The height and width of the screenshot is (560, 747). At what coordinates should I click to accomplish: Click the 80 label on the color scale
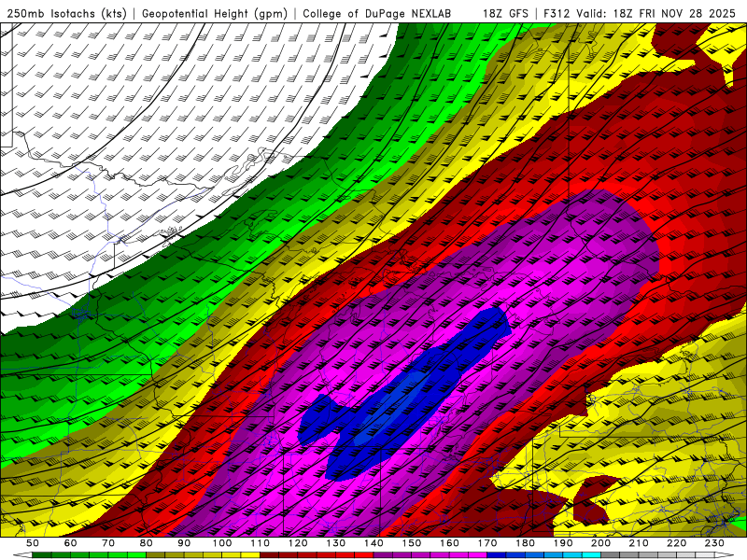point(147,543)
